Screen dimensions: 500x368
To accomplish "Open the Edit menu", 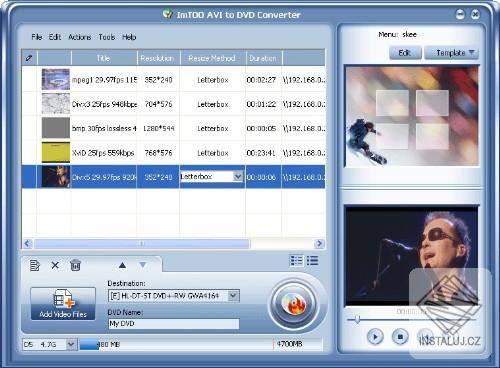I will (x=55, y=37).
